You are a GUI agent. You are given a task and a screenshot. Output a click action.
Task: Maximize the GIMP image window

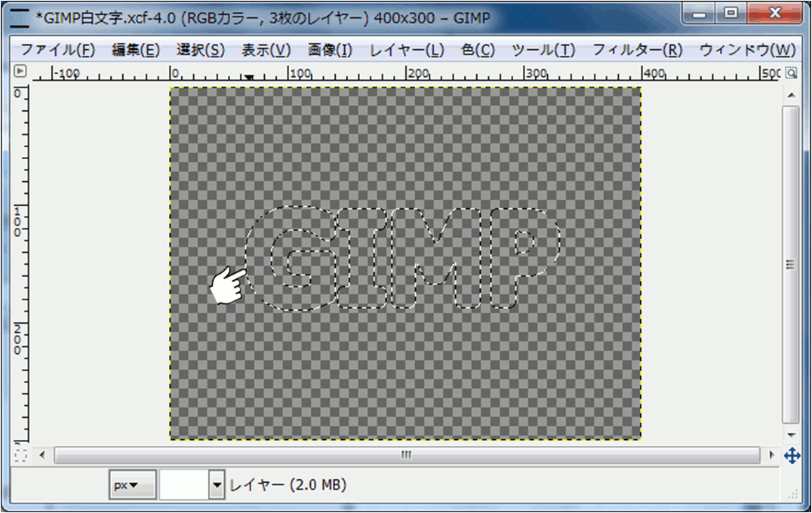[730, 14]
